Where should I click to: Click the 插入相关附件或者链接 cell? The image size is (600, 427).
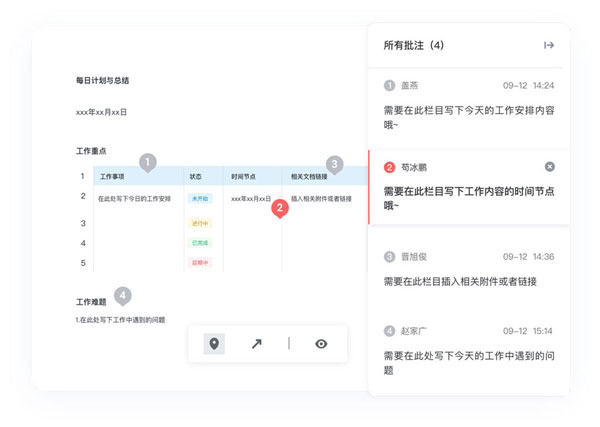click(x=321, y=199)
